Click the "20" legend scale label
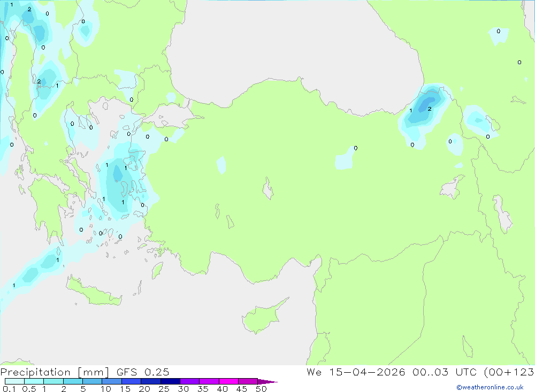Image resolution: width=535 pixels, height=392 pixels. pyautogui.click(x=144, y=389)
